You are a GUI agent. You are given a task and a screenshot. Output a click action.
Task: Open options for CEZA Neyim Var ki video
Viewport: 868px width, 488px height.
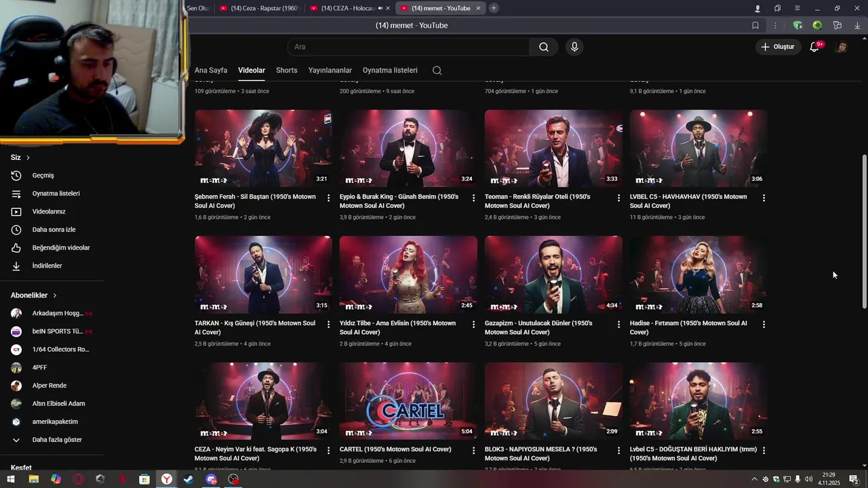328,450
